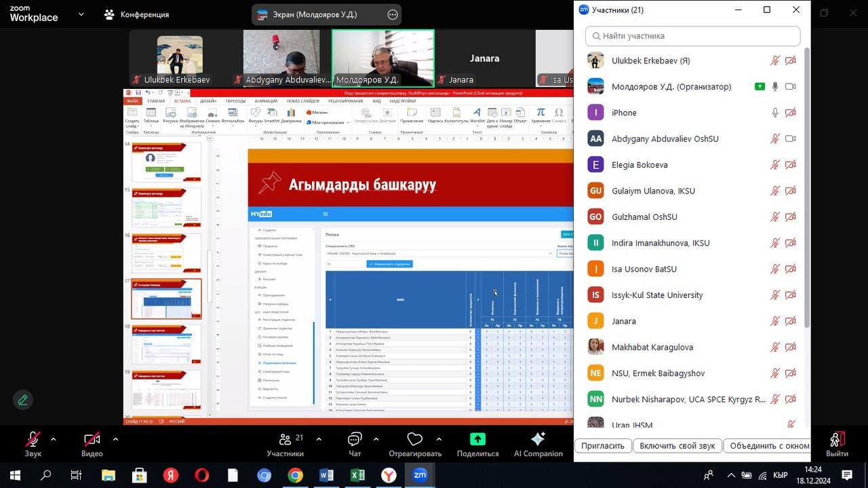Click the annotation pencil icon on shared screen
The image size is (868, 488).
[x=23, y=400]
